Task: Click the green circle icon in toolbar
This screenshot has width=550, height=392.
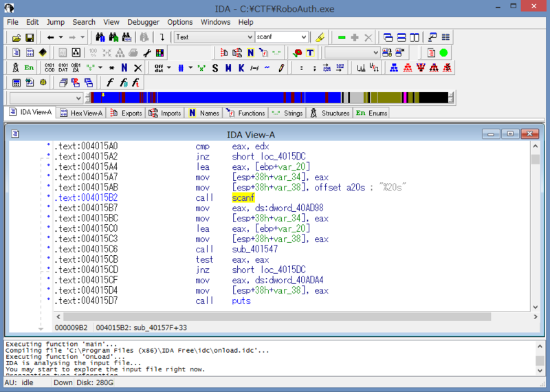Action: [x=443, y=53]
